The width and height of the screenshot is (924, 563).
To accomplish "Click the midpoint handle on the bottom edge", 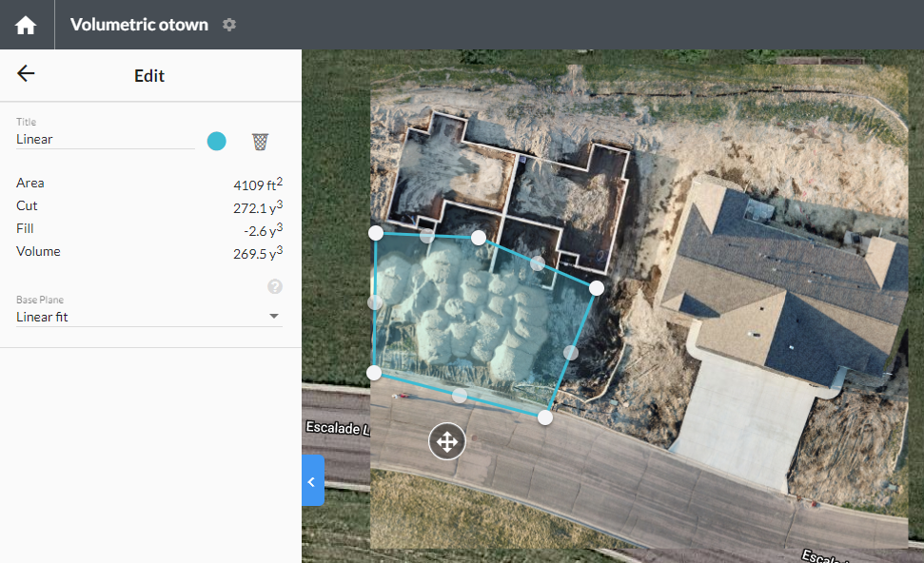I will click(459, 396).
